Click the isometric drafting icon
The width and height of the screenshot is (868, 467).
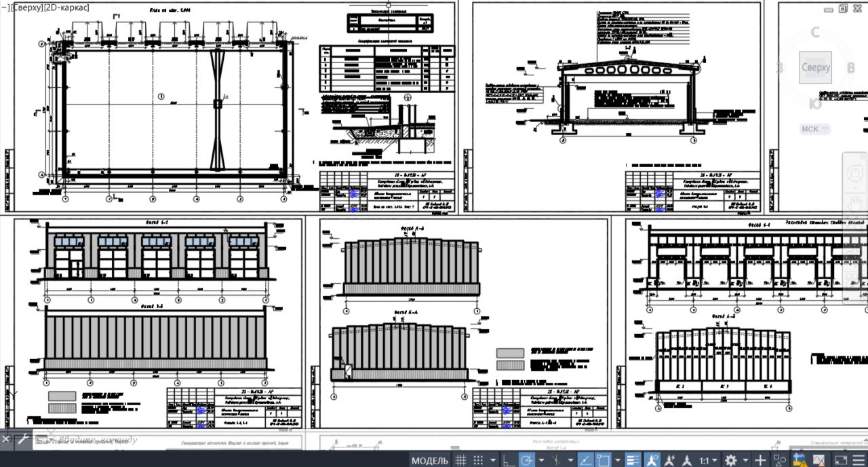click(556, 460)
